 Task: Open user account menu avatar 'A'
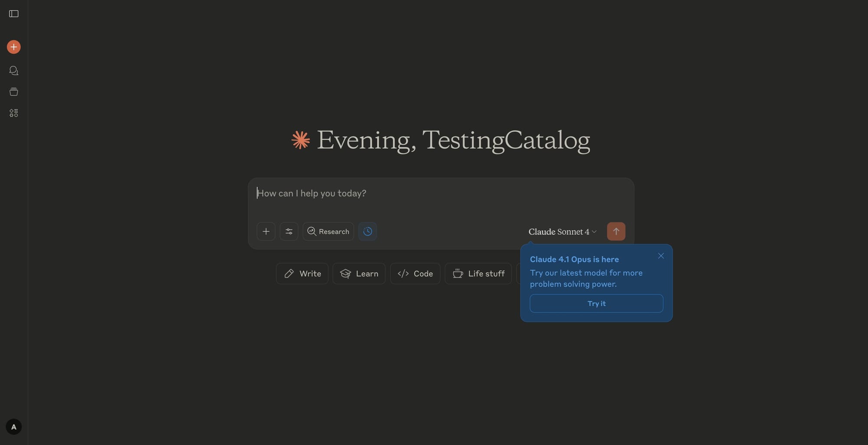(14, 427)
